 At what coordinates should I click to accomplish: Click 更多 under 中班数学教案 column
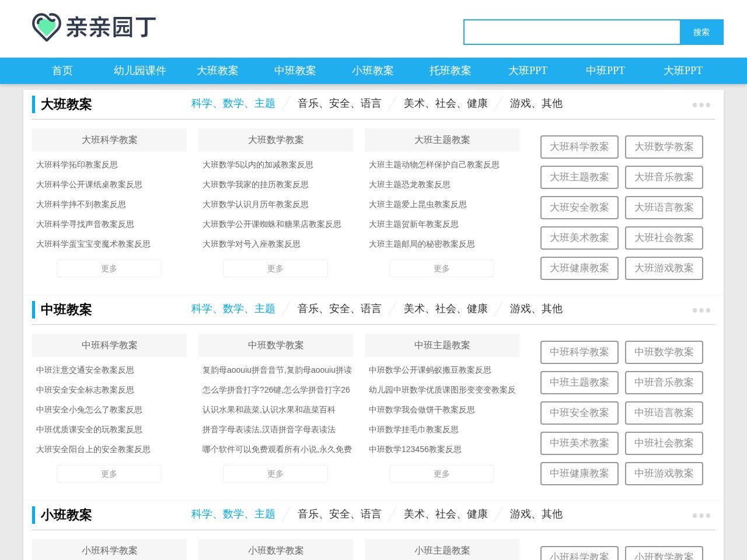(x=275, y=474)
